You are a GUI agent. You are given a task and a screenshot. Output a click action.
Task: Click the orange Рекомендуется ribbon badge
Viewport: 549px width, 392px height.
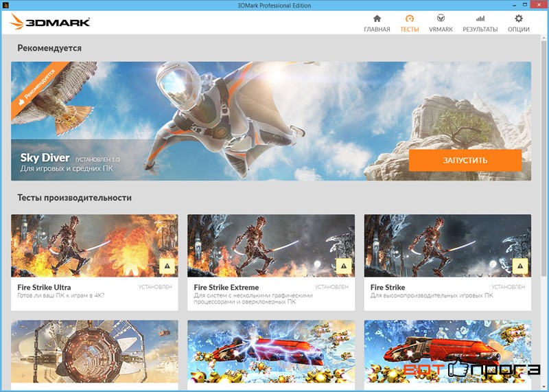[37, 88]
